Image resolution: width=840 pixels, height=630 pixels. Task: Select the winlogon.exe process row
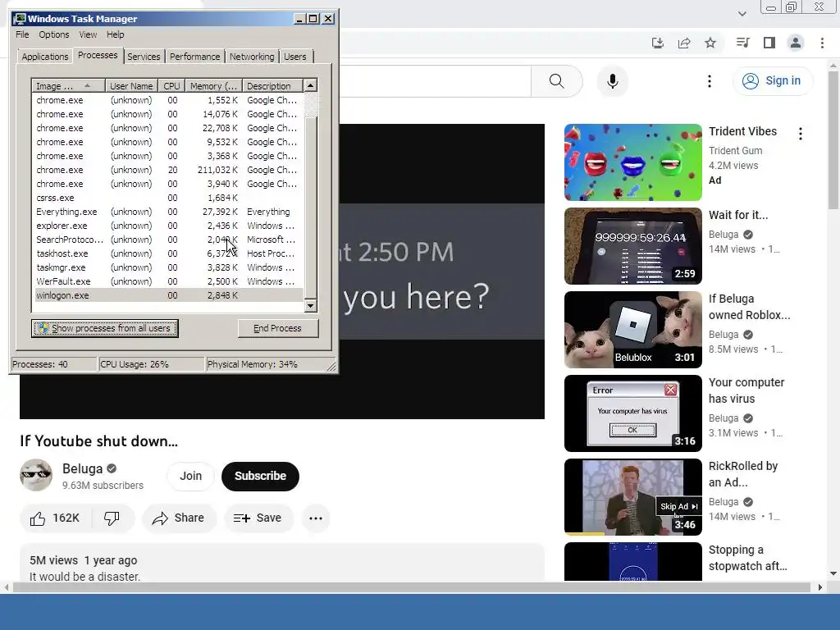(x=169, y=295)
